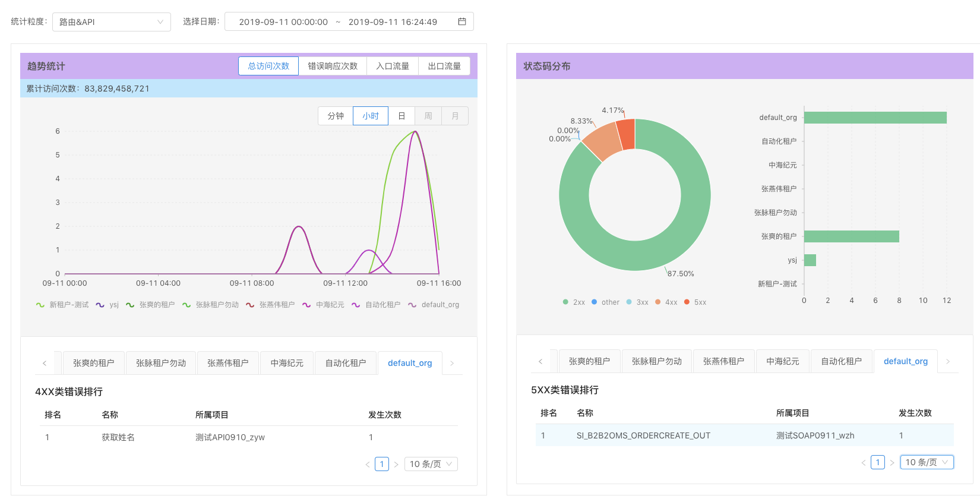Click the start date input field
The width and height of the screenshot is (980, 502).
[283, 22]
